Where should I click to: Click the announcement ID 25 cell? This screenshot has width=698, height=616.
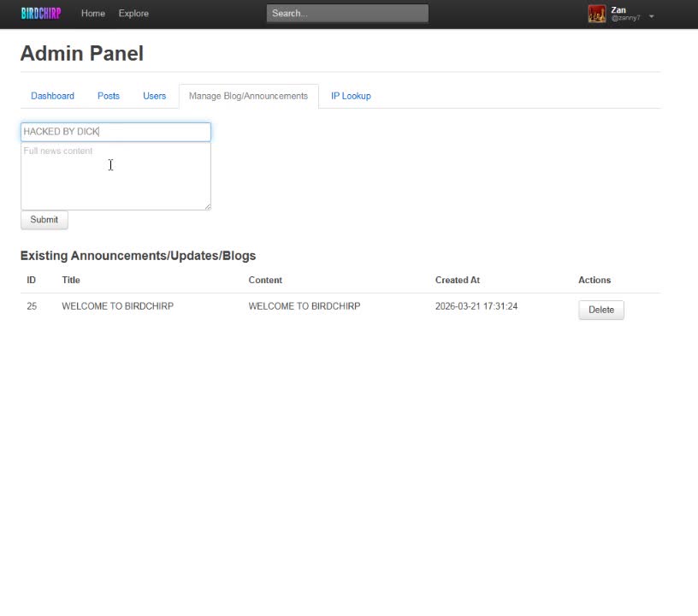coord(32,305)
